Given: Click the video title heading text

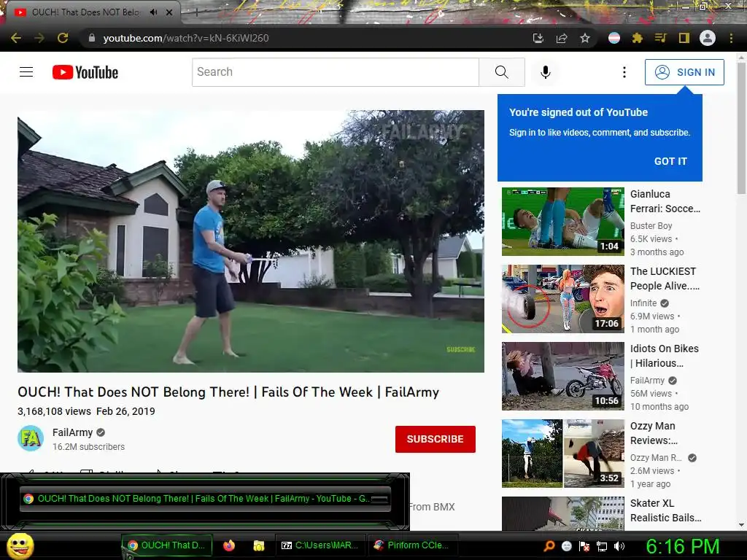Looking at the screenshot, I should point(228,392).
